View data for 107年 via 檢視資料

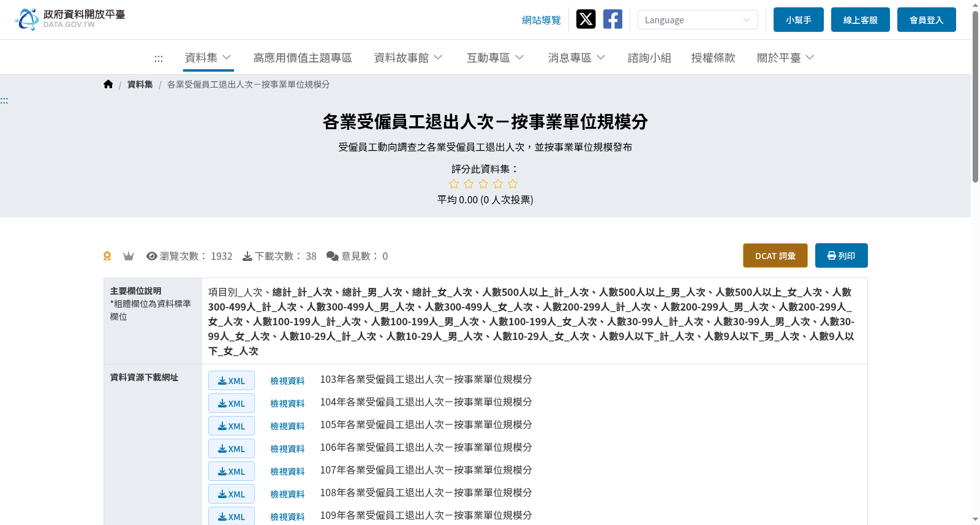[287, 471]
